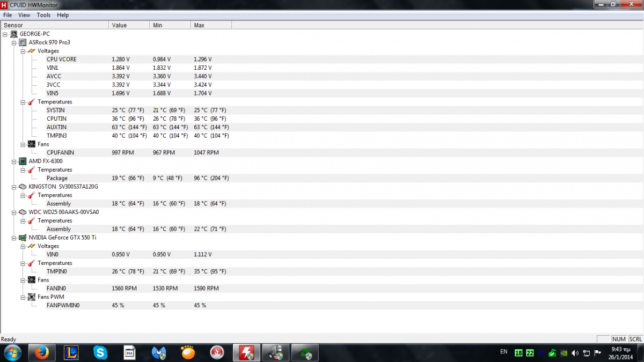
Task: Click the Max column header
Action: 211,25
